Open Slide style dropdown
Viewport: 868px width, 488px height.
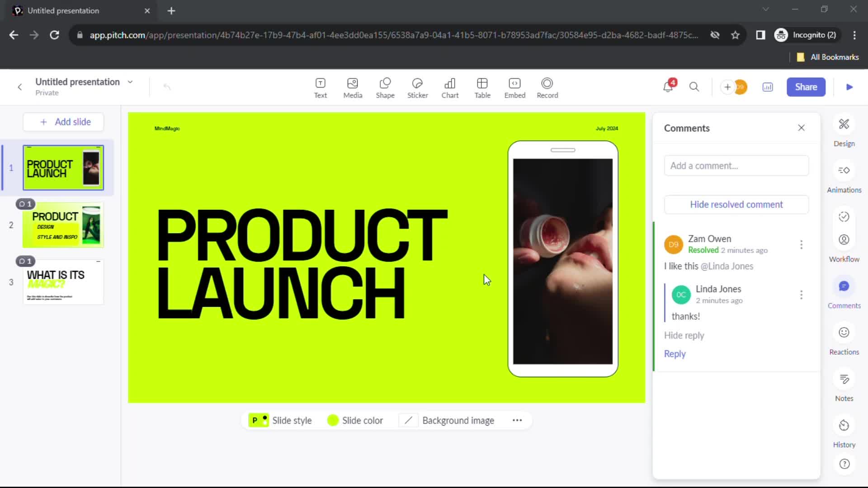pyautogui.click(x=280, y=420)
